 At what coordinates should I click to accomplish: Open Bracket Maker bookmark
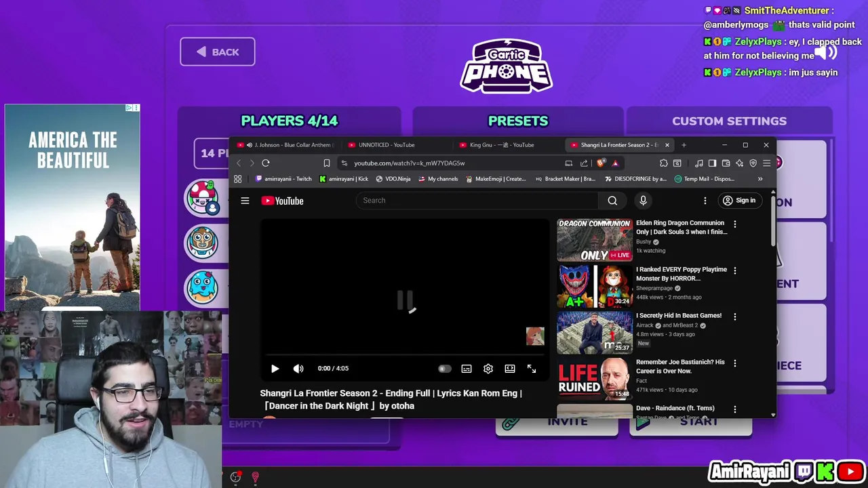pyautogui.click(x=566, y=179)
